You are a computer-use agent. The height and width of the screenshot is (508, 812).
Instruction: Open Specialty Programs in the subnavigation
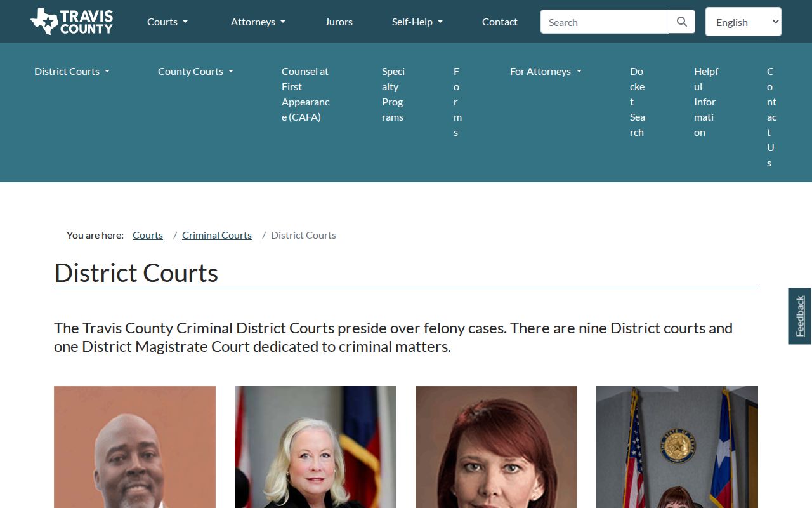(393, 94)
